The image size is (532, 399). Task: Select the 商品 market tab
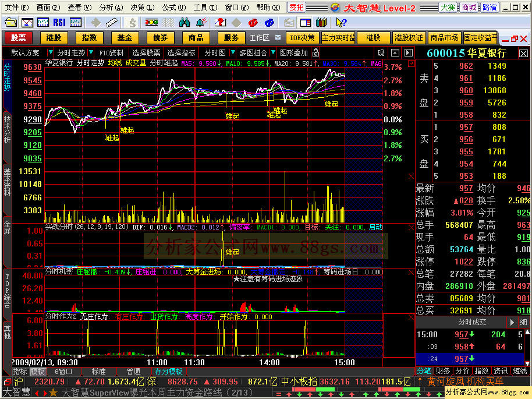click(196, 38)
